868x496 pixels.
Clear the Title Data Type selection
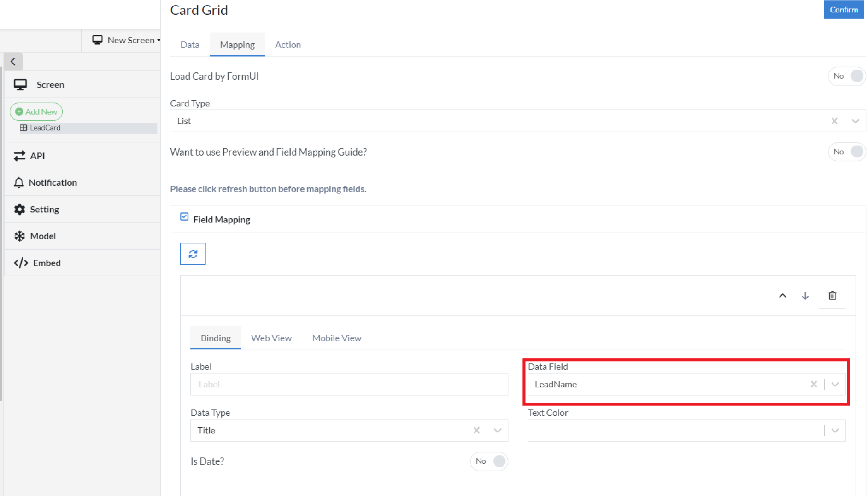tap(476, 430)
